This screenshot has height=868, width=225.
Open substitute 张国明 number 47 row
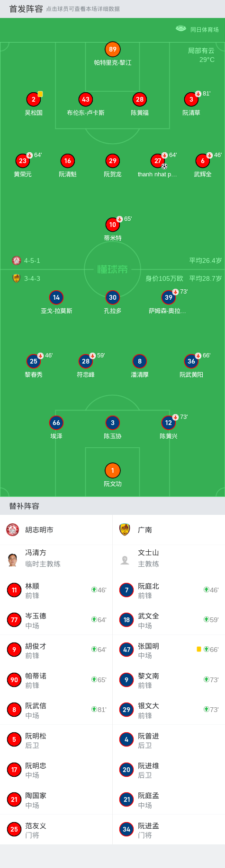point(169,650)
